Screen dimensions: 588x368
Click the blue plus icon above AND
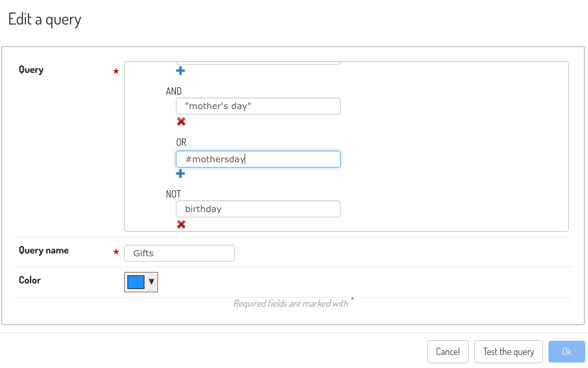[181, 70]
